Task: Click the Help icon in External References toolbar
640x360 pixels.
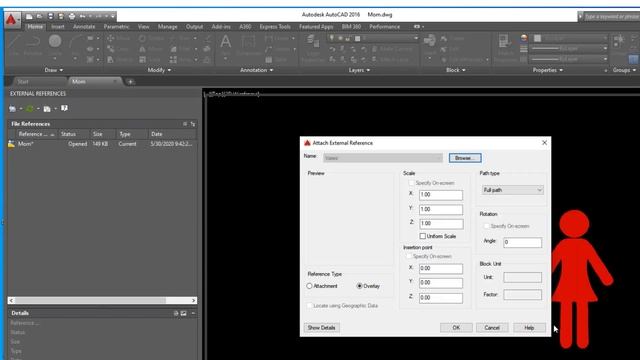Action: pos(64,108)
